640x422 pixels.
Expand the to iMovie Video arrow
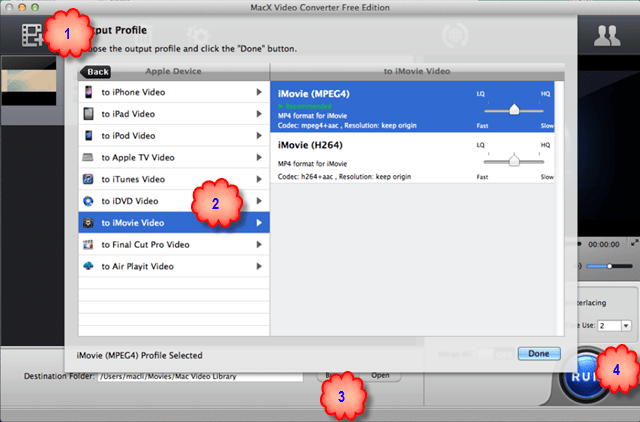(259, 223)
